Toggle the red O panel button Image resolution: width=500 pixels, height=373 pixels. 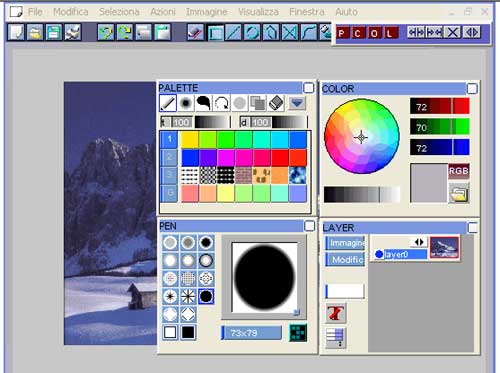374,33
